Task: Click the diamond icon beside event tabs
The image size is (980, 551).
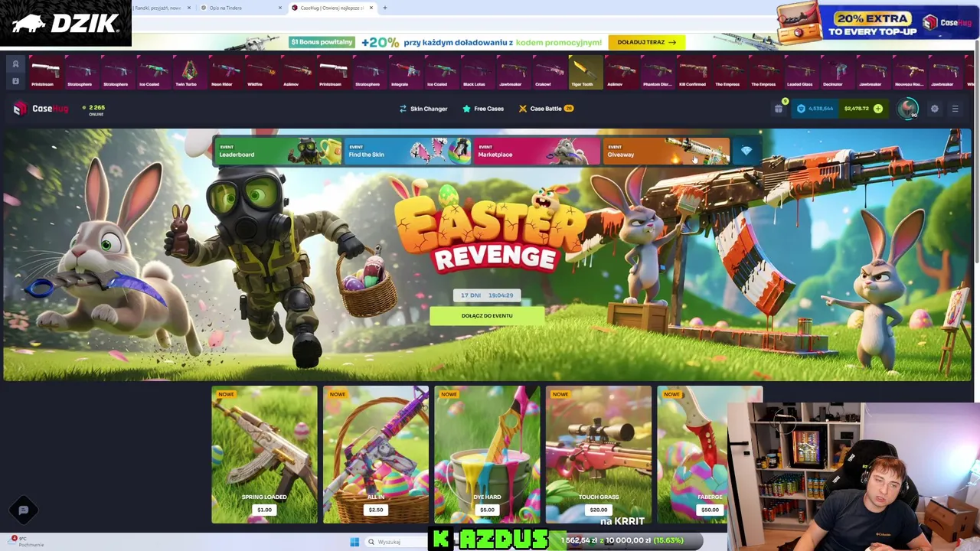Action: [746, 152]
